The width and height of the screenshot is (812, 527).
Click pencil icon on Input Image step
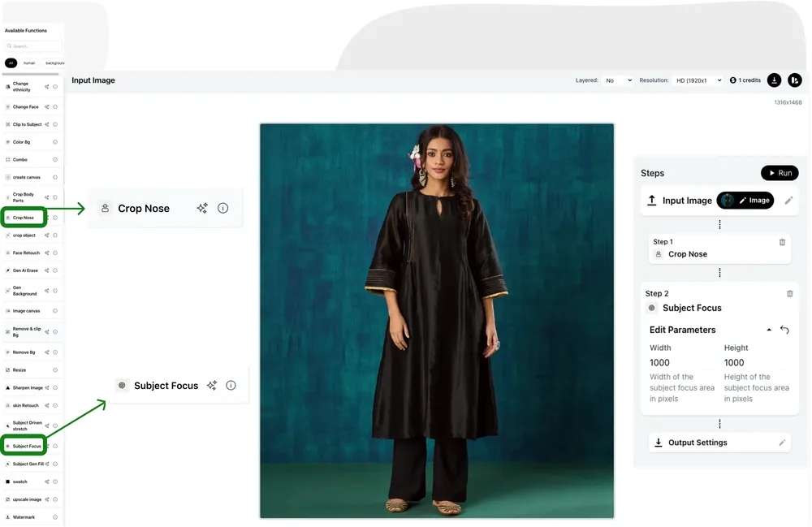click(788, 201)
